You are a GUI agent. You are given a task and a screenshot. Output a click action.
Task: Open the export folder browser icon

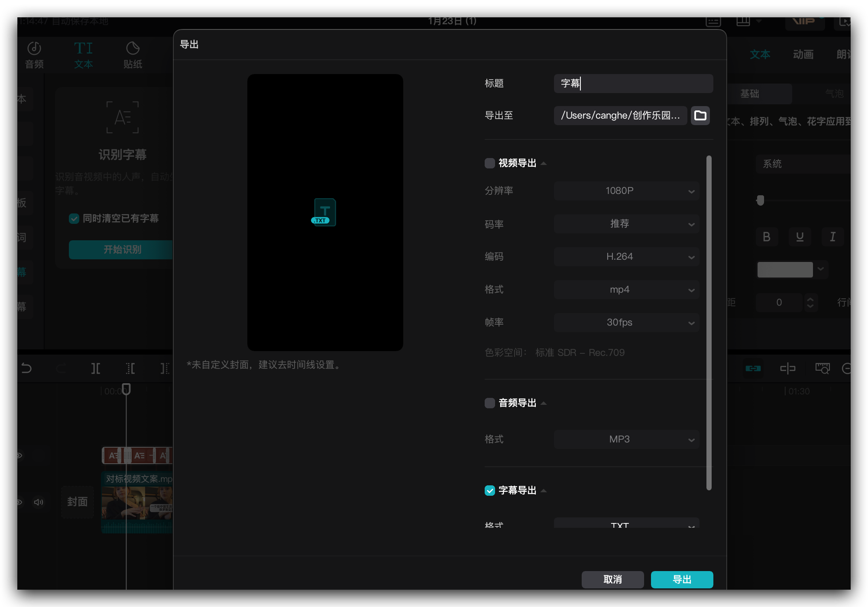coord(700,116)
